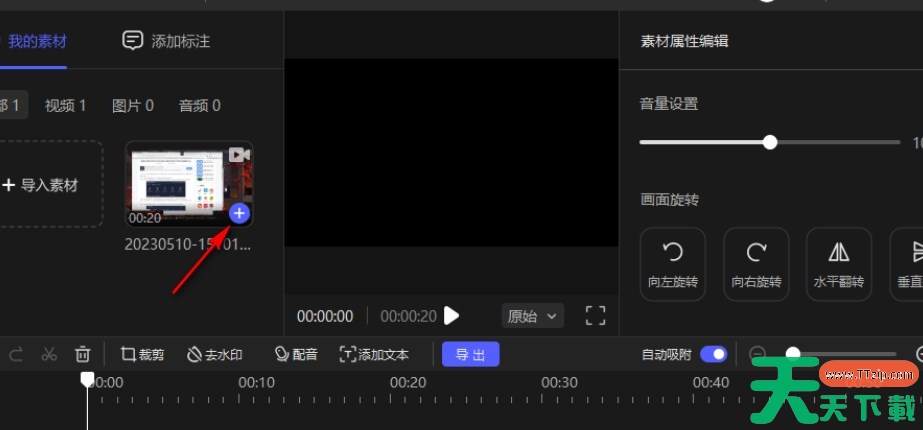
Task: Open the 添加标注 tab
Action: pos(166,41)
